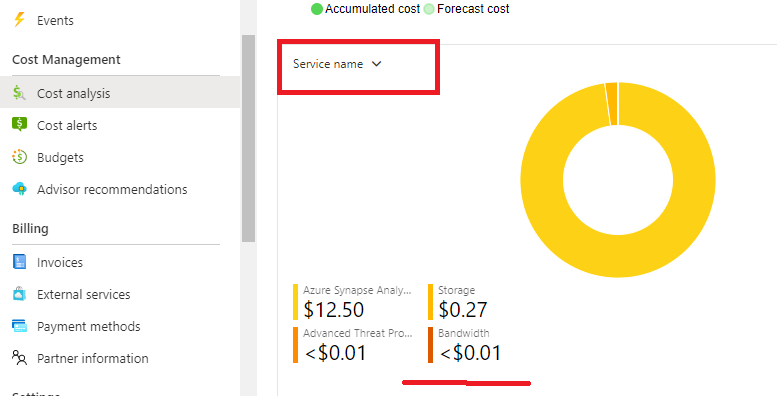Toggle the Forecast cost legend dot
The width and height of the screenshot is (777, 396).
(x=429, y=9)
